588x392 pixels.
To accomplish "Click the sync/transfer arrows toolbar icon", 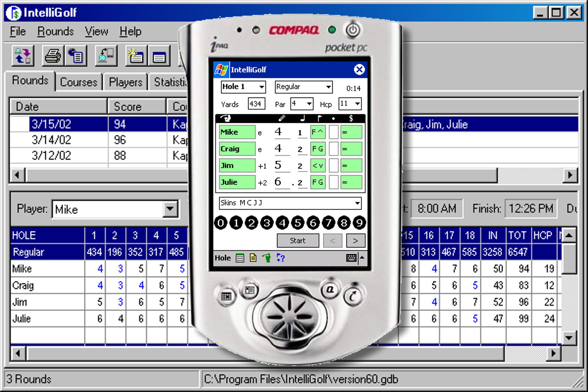I will [23, 56].
